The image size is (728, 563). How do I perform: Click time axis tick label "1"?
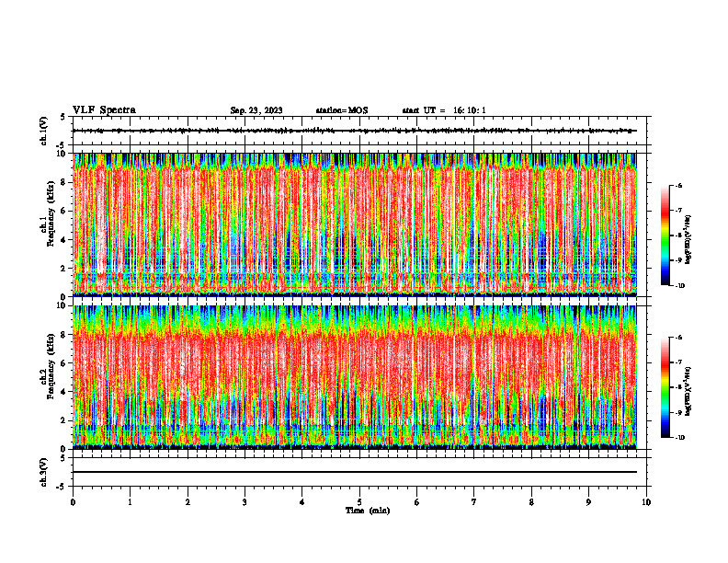click(x=131, y=502)
